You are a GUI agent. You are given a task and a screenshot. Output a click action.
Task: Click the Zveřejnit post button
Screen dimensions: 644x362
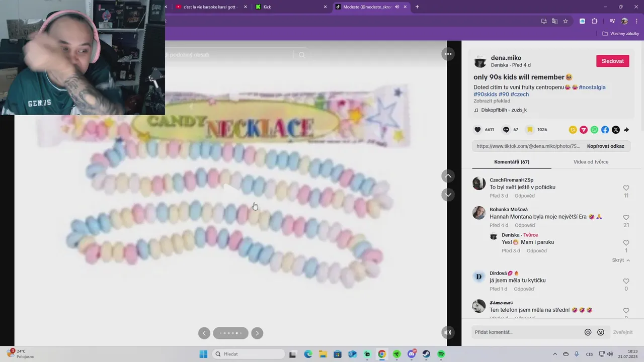[x=622, y=332]
